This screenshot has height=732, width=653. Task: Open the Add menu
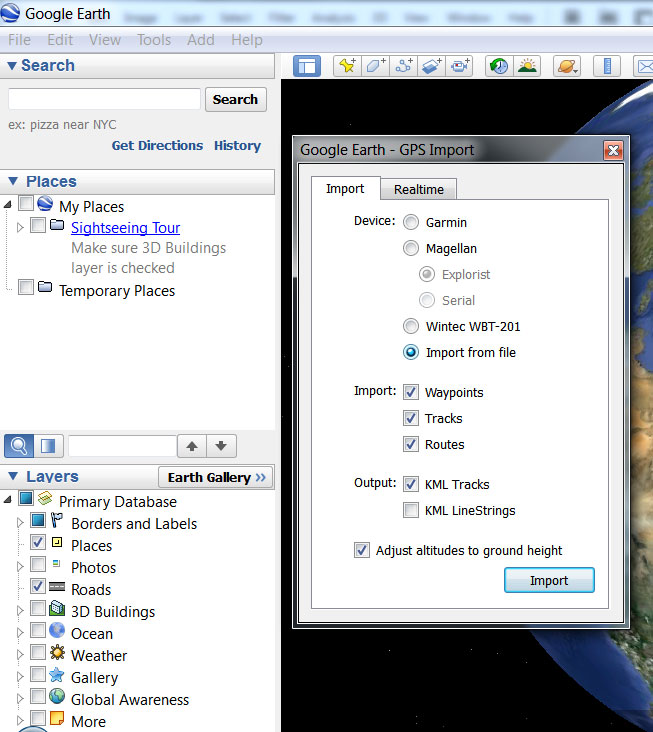(x=201, y=40)
